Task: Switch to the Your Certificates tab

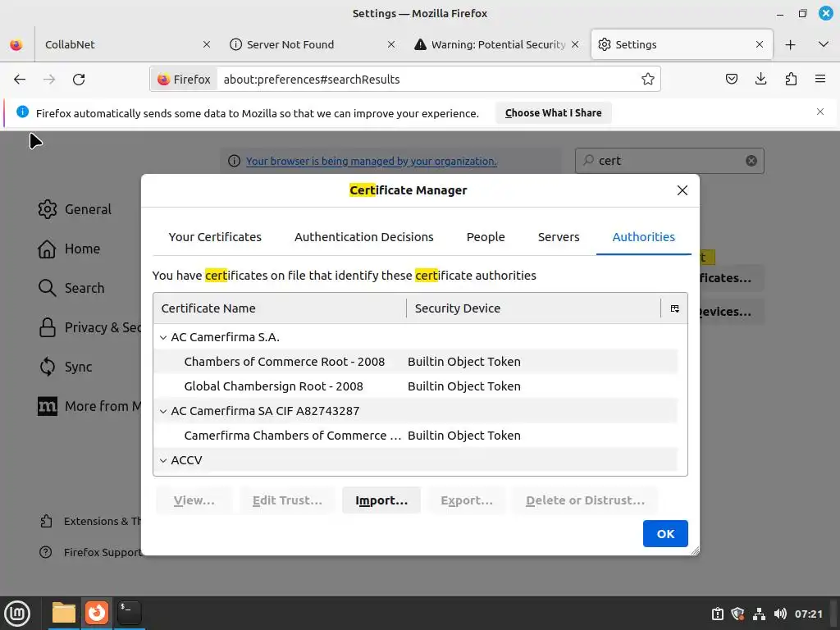Action: coord(215,237)
